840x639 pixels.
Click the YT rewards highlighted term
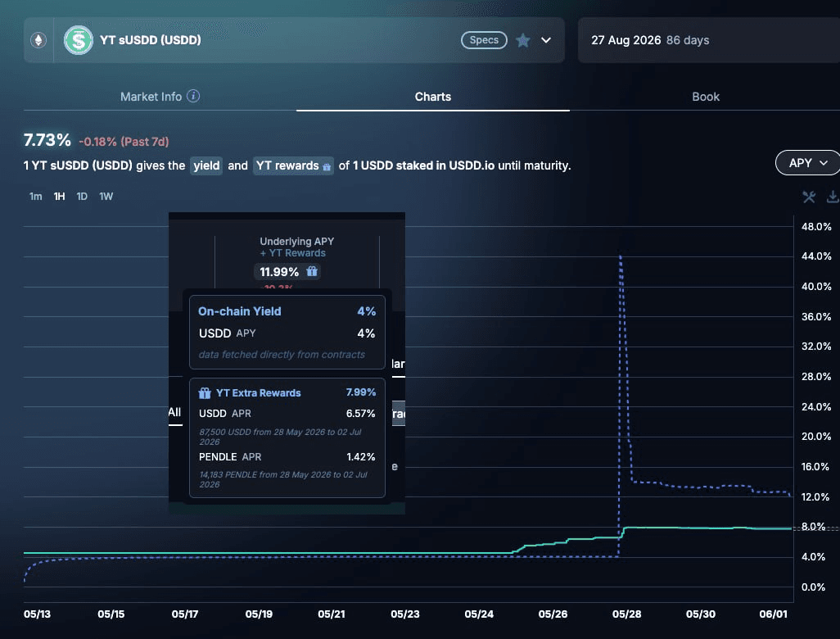pyautogui.click(x=293, y=165)
